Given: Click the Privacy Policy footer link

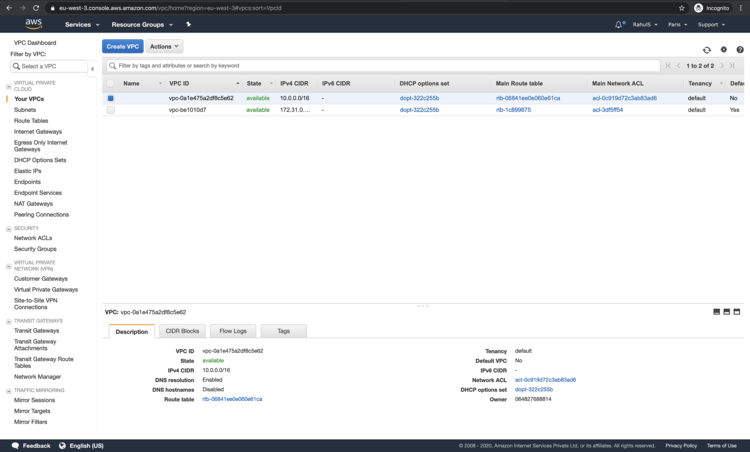Looking at the screenshot, I should coord(681,446).
